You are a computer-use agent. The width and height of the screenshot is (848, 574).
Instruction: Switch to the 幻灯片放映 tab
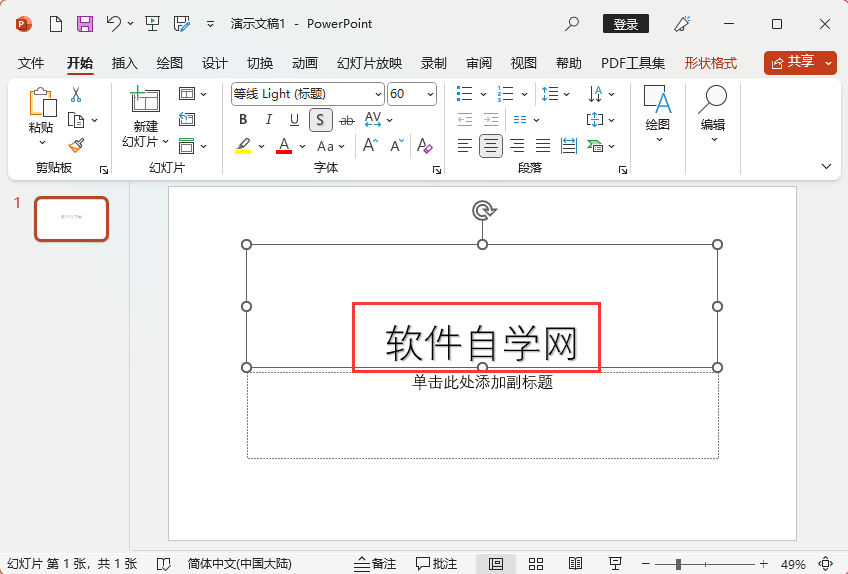(369, 63)
